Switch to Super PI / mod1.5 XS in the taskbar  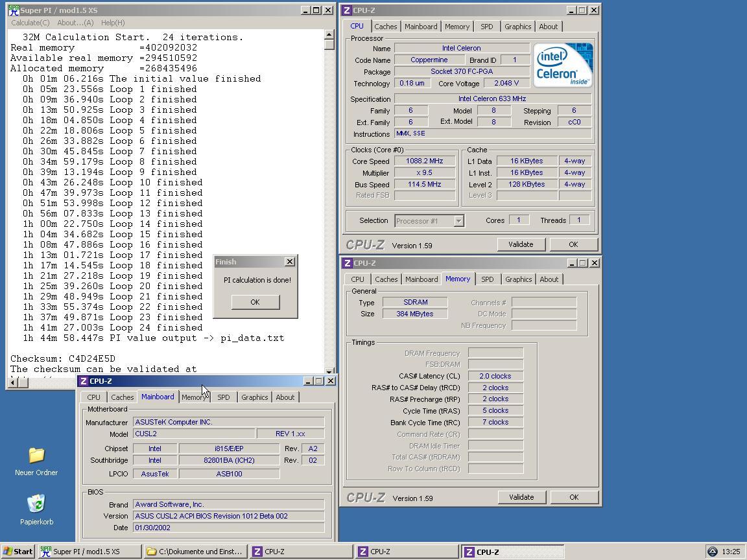pos(89,552)
